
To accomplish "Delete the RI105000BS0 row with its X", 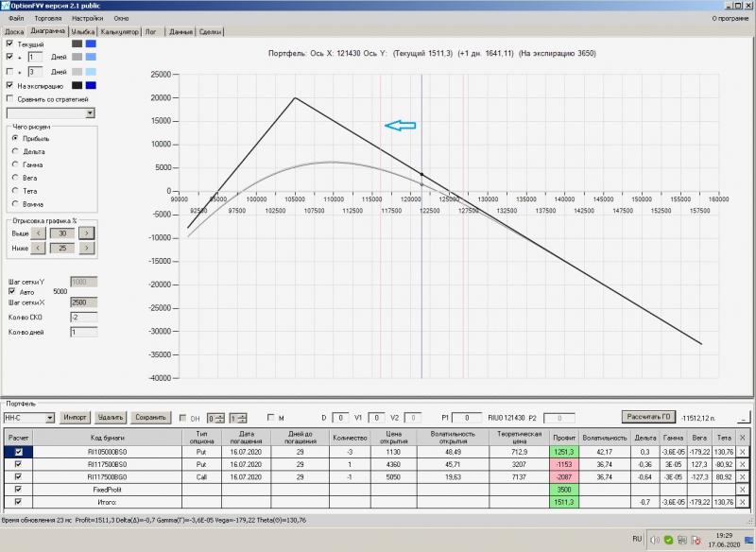I will 742,452.
